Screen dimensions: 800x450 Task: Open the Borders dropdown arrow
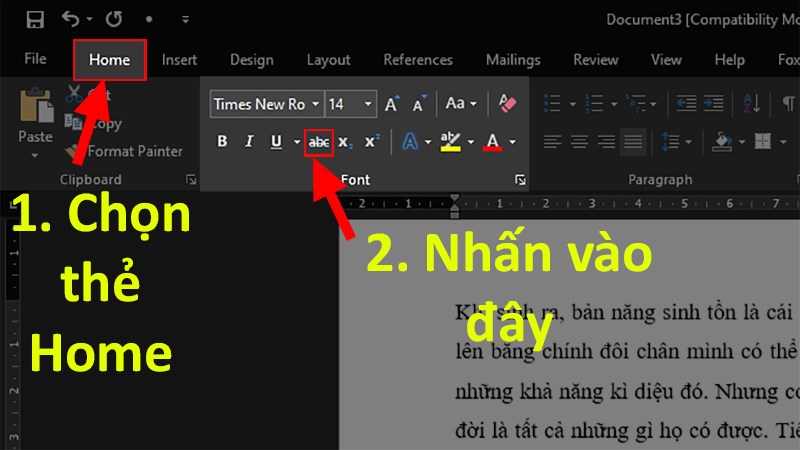coord(783,142)
